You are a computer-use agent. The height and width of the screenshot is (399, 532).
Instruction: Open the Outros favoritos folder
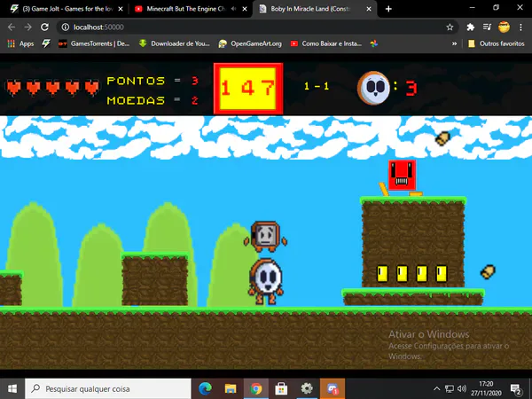tap(496, 43)
